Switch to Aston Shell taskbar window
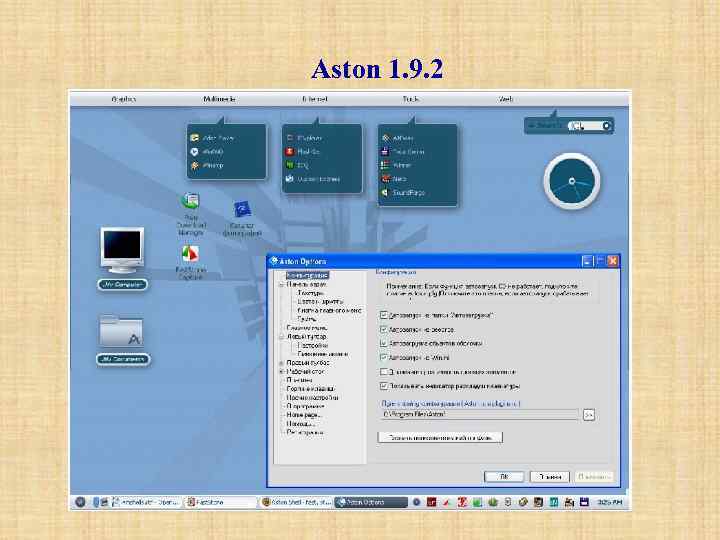720x540 pixels. point(296,502)
